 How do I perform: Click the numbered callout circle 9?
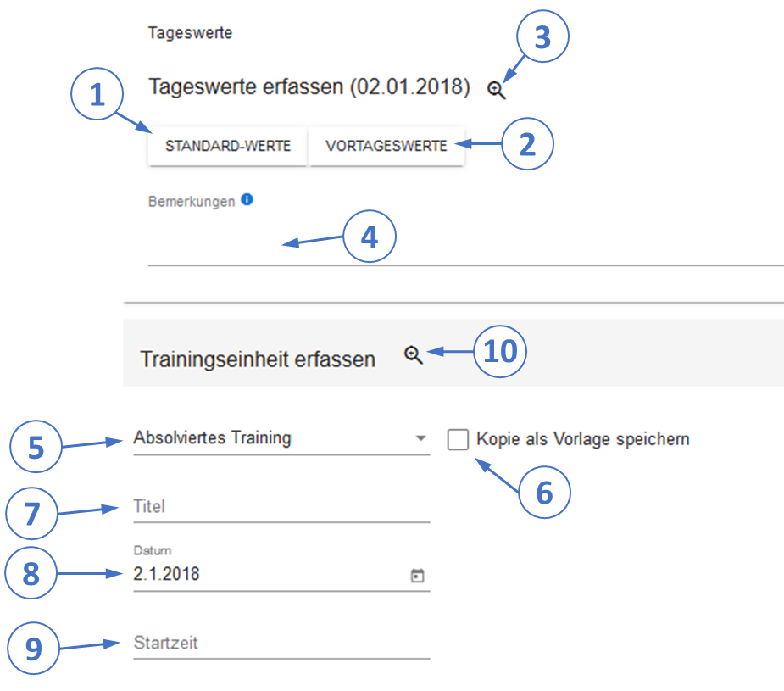coord(34,649)
